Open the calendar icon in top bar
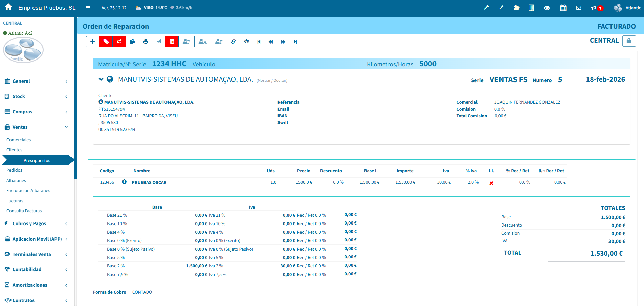This screenshot has height=306, width=644. pos(563,8)
